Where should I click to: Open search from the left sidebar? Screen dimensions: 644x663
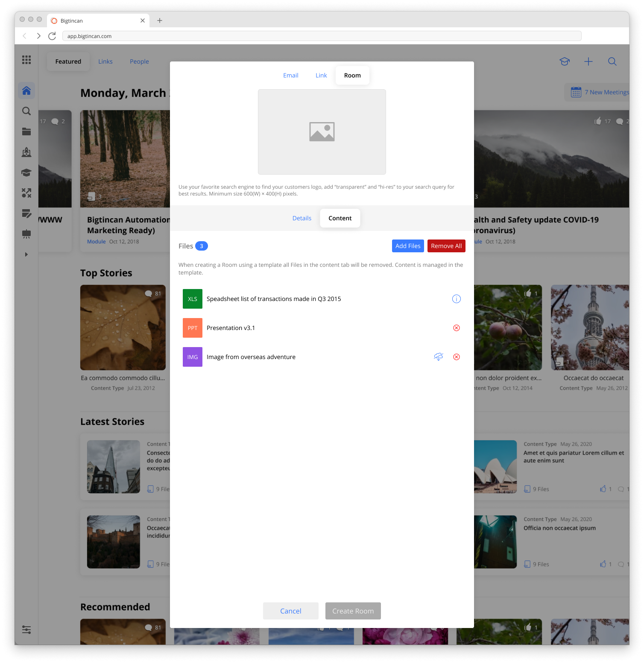click(x=26, y=111)
